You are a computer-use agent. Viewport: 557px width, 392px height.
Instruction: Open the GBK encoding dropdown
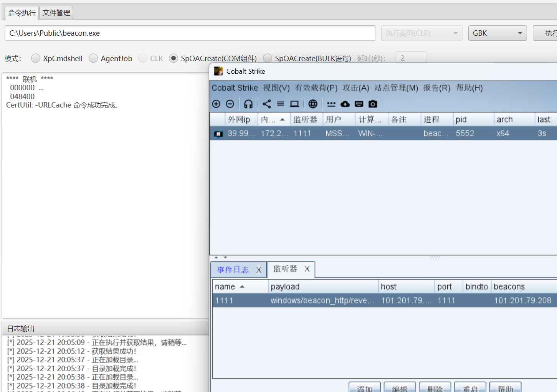coord(497,33)
